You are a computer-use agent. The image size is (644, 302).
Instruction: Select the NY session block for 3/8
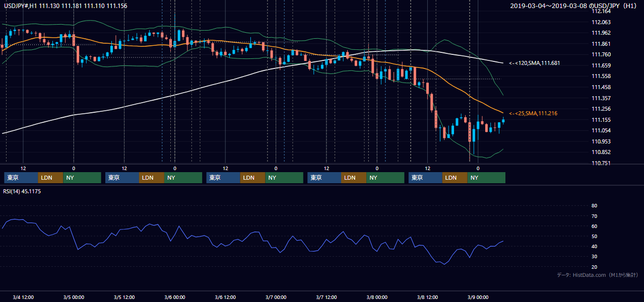point(486,178)
